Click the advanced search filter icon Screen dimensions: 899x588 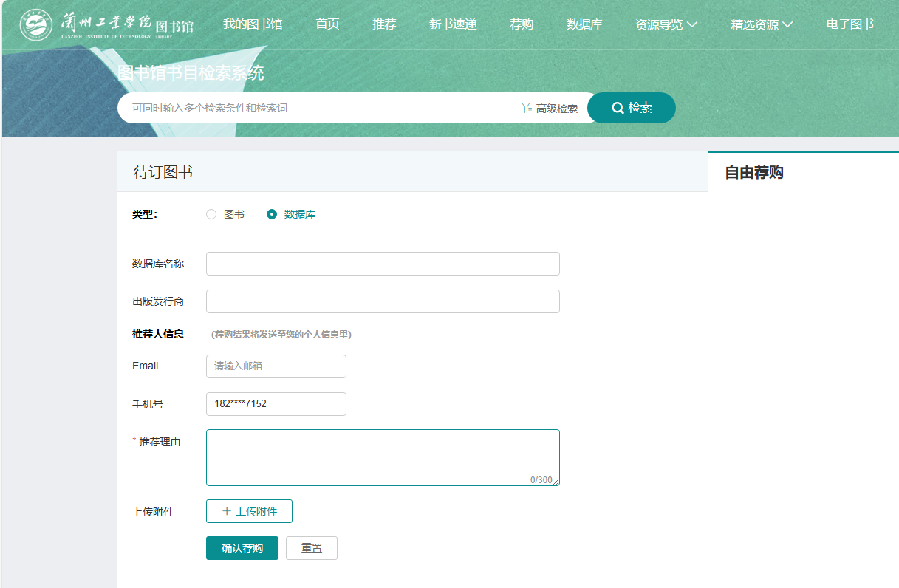pyautogui.click(x=527, y=108)
